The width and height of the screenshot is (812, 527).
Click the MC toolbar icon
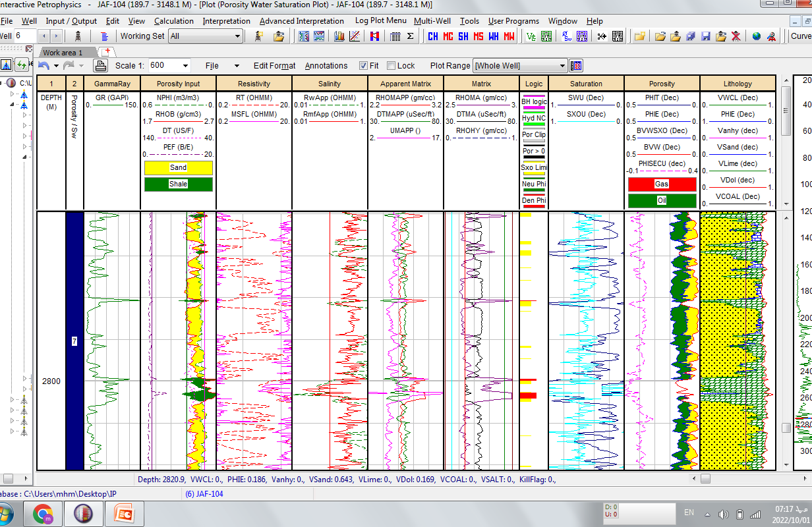tap(448, 36)
